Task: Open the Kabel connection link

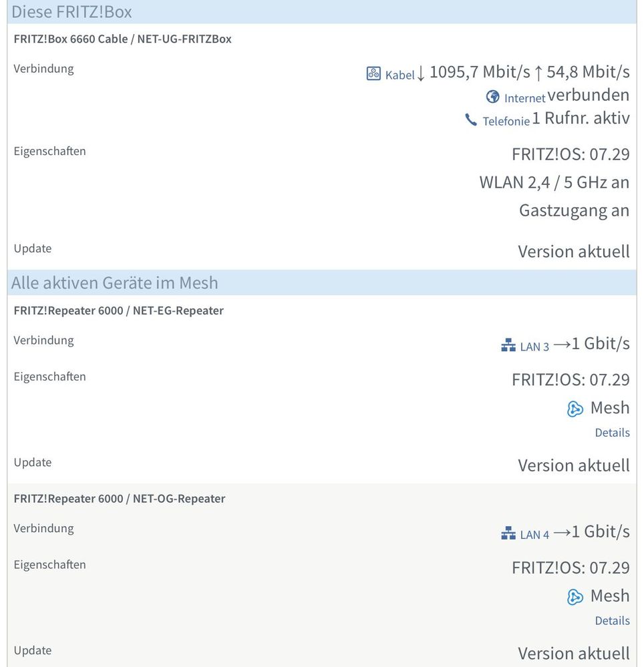Action: point(399,75)
